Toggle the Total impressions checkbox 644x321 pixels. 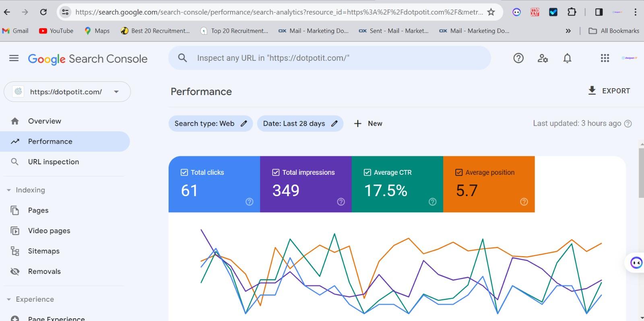276,172
